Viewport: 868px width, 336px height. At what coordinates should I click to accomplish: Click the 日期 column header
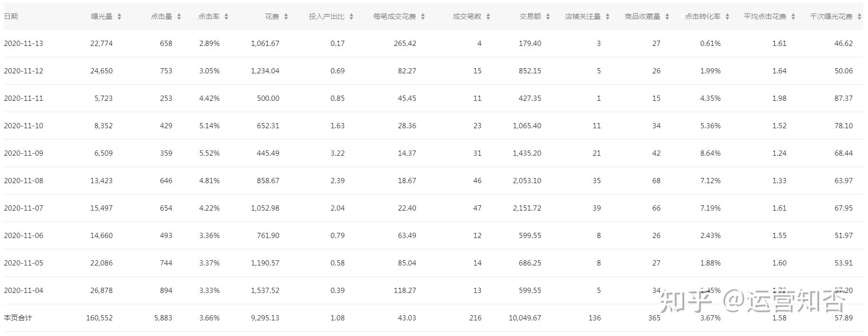11,17
